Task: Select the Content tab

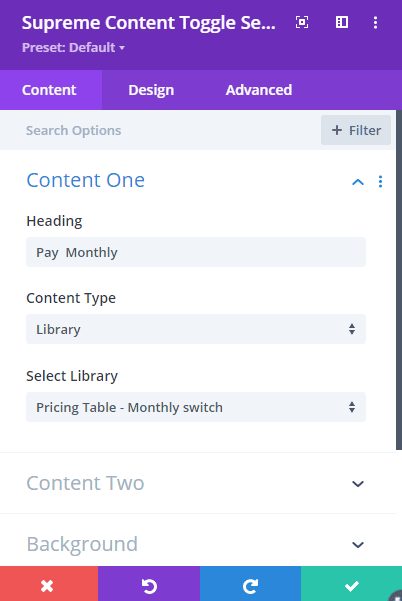Action: click(x=49, y=90)
